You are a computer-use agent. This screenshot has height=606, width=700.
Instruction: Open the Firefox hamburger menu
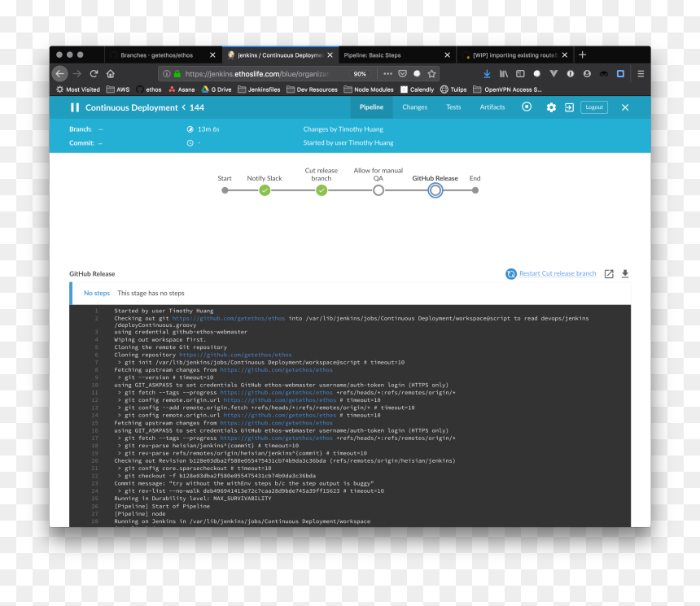(x=641, y=74)
